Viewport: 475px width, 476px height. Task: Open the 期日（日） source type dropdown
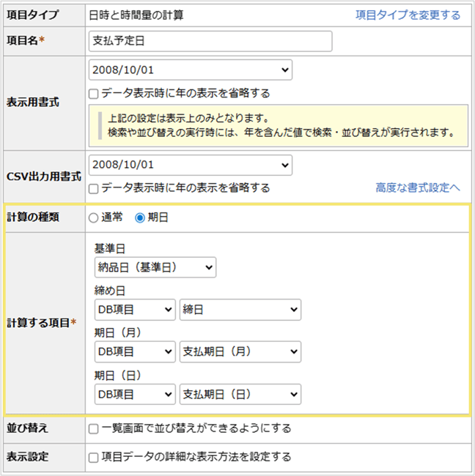[135, 395]
